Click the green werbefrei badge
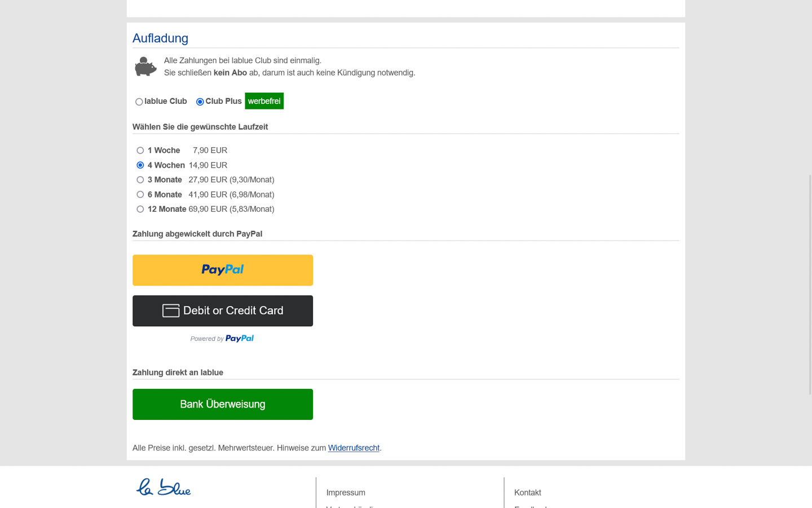Screen dimensions: 812x508 (264, 101)
